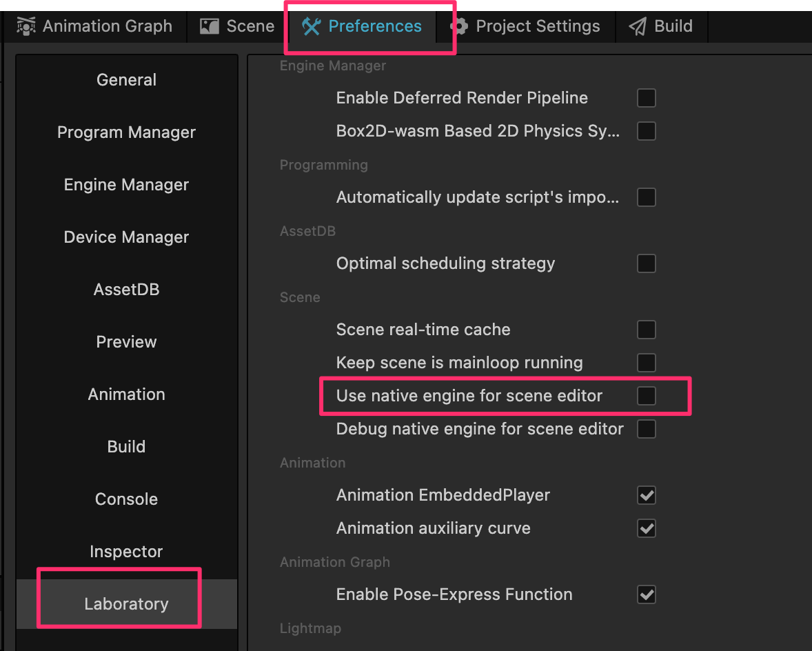Click the Scene tab image icon
812x651 pixels.
point(210,26)
